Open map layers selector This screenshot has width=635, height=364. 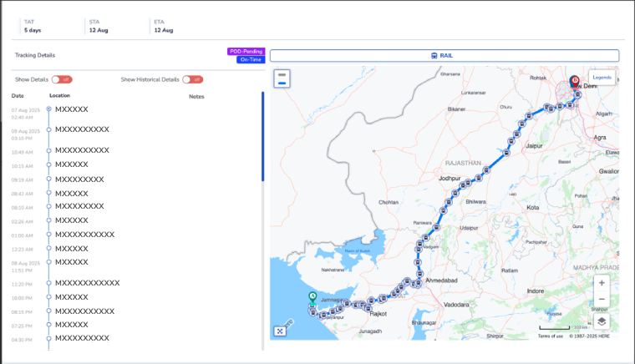(x=602, y=321)
